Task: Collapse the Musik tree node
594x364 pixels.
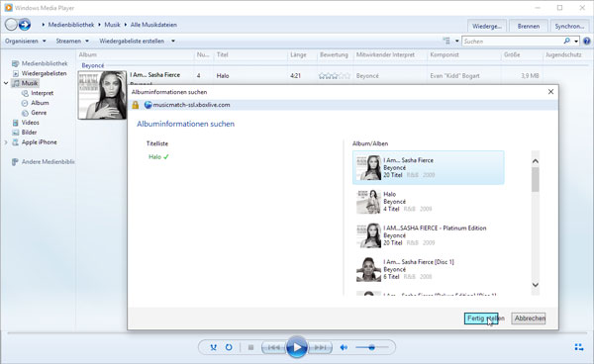Action: [x=6, y=83]
